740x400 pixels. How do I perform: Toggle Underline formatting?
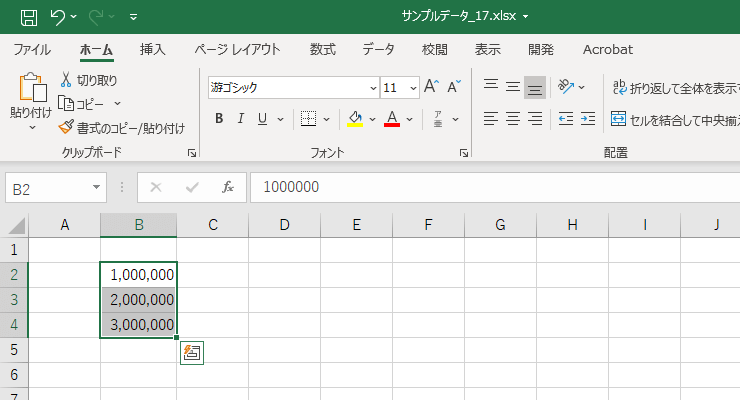pyautogui.click(x=262, y=119)
